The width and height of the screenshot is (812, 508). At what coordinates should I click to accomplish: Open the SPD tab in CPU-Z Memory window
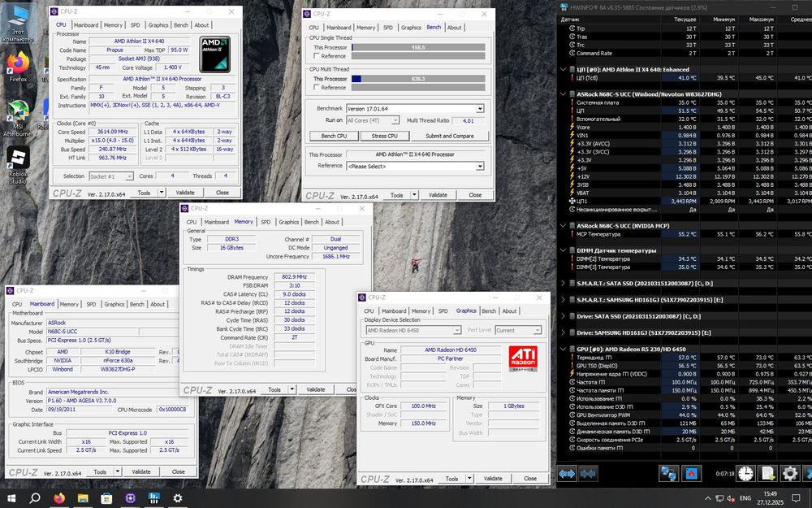[x=266, y=222]
